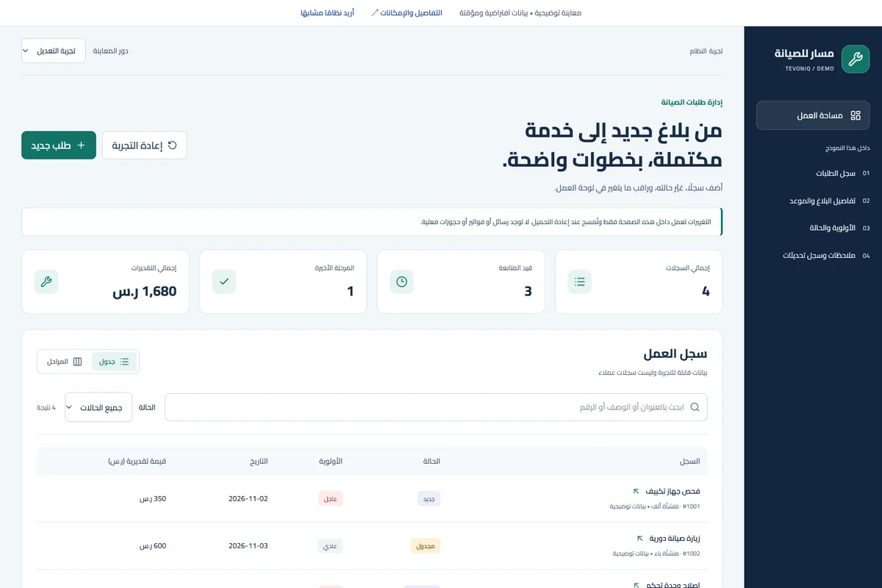Click the reset arrow icon on إعادة التجربة

click(x=173, y=146)
